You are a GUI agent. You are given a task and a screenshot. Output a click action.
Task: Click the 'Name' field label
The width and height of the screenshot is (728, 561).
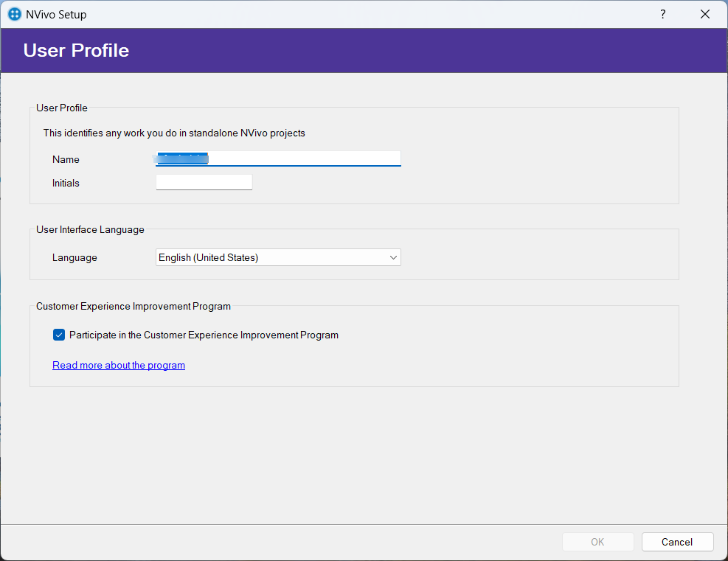(x=66, y=159)
